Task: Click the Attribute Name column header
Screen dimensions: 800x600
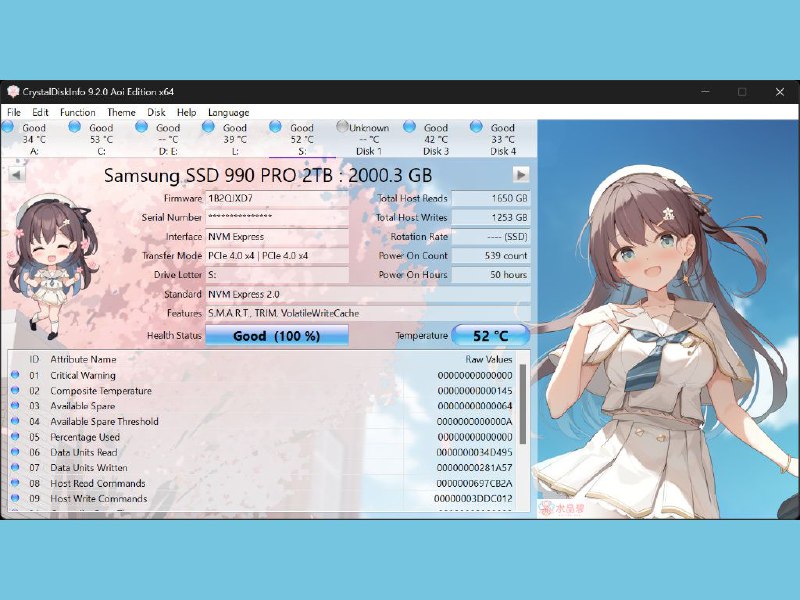Action: (x=83, y=359)
